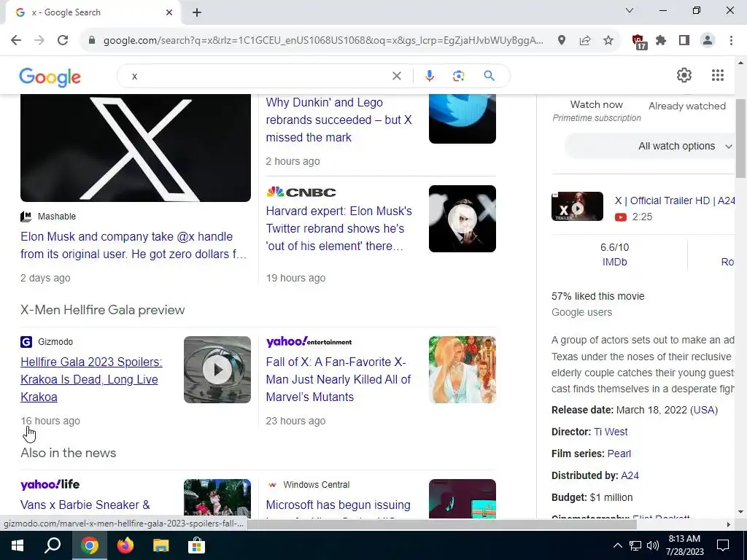
Task: Mark movie as Already watched
Action: point(687,106)
